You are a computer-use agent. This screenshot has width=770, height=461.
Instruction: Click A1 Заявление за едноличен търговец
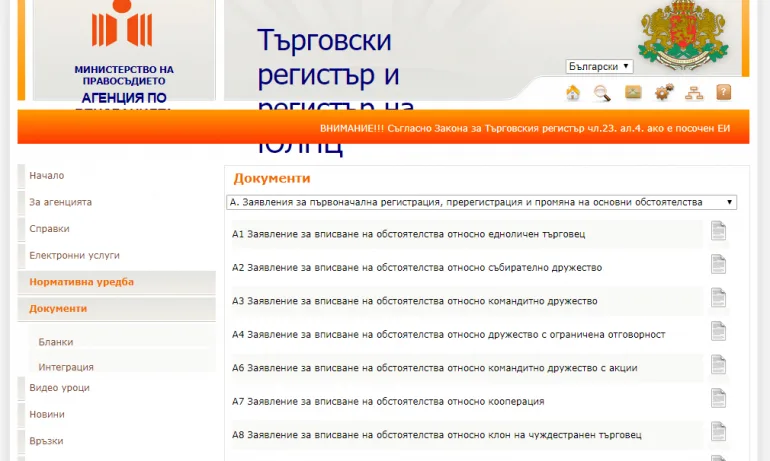(x=409, y=234)
